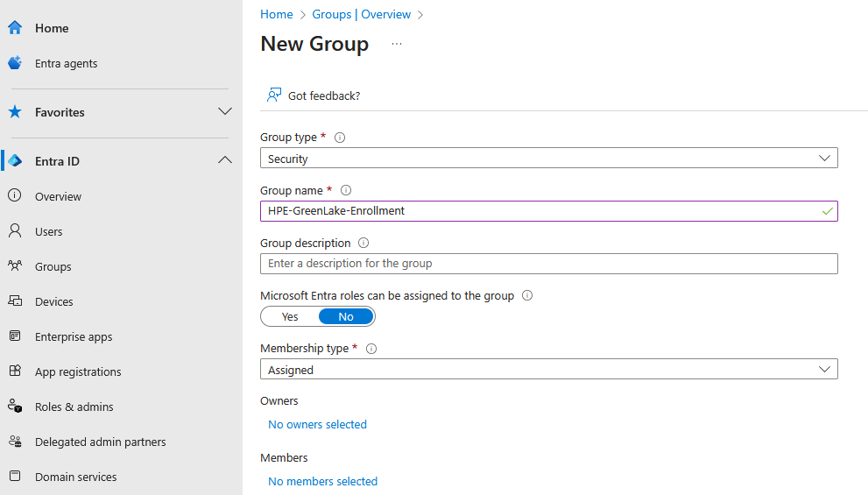This screenshot has width=868, height=495.
Task: Click the Got feedback person icon
Action: point(274,95)
